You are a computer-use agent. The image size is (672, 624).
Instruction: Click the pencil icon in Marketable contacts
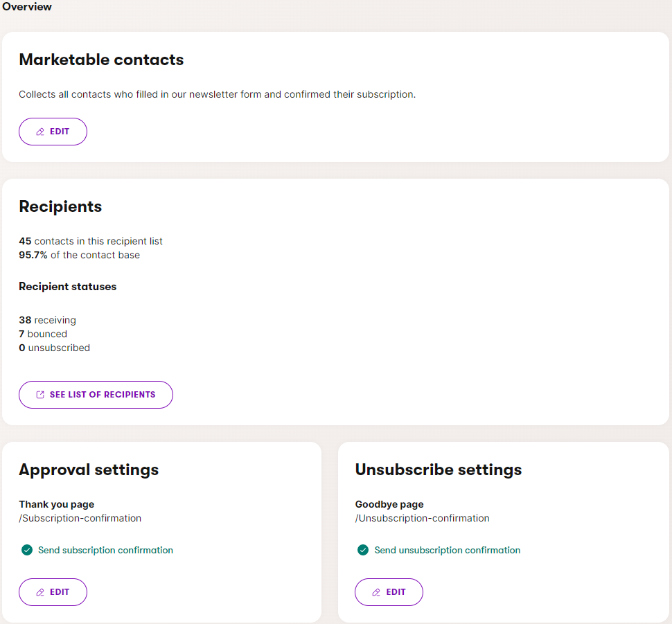40,132
